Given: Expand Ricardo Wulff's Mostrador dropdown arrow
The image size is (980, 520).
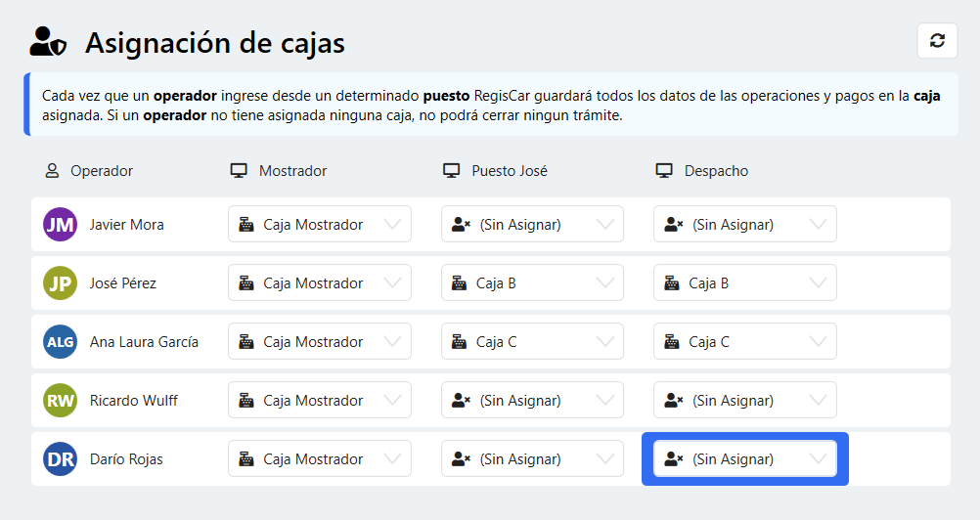Looking at the screenshot, I should tap(392, 400).
